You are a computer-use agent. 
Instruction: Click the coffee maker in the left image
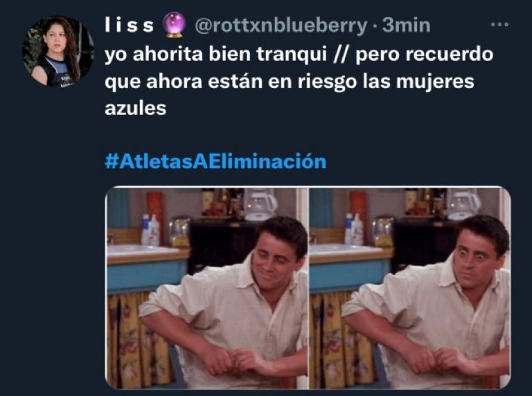(260, 204)
